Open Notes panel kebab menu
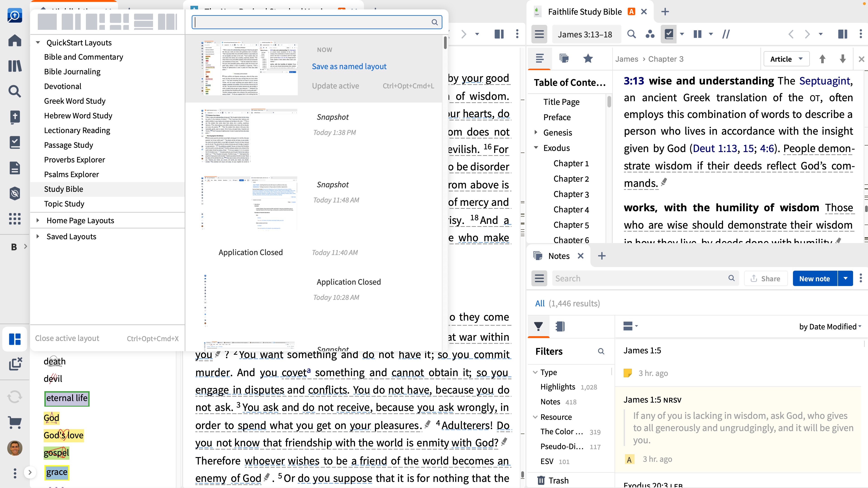 (861, 278)
